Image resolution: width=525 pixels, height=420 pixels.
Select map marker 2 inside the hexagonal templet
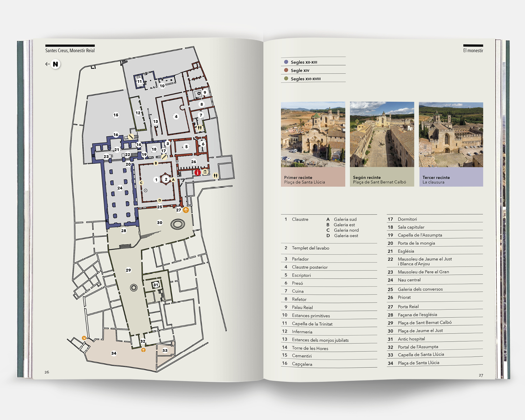coord(166,179)
